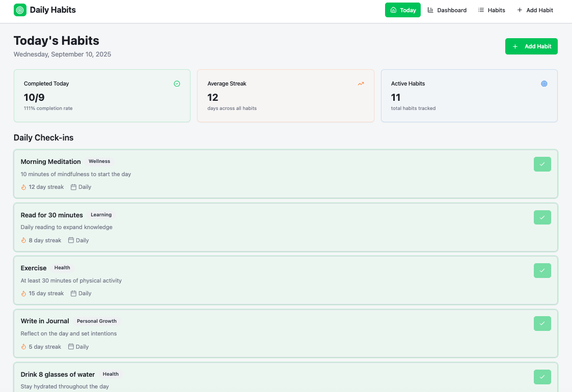Click Add Habit in the top navigation
Viewport: 572px width, 392px height.
[x=535, y=10]
